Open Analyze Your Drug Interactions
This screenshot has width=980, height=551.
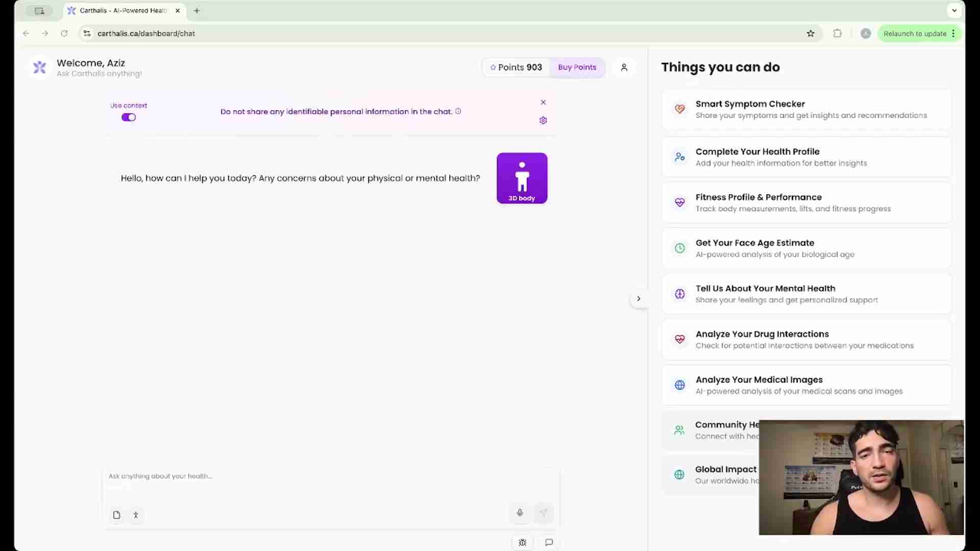(806, 339)
